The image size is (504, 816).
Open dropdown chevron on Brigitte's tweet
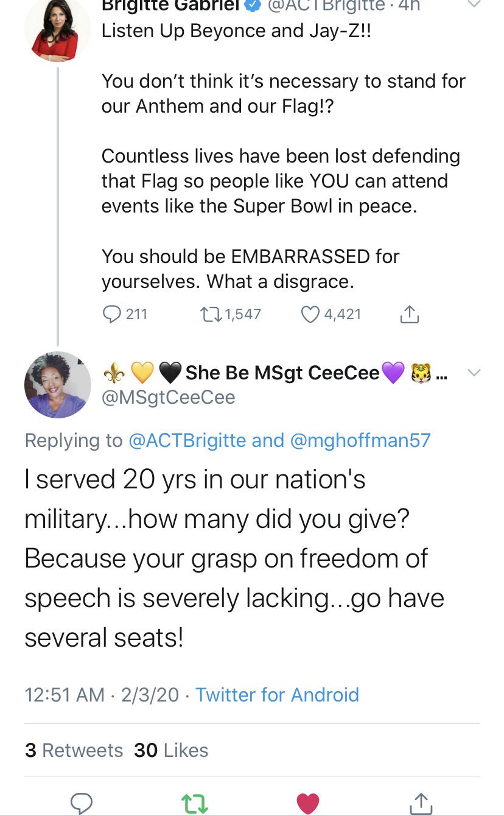[x=474, y=5]
